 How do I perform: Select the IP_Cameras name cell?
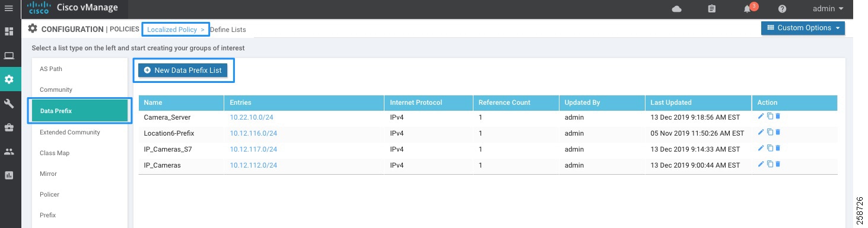coord(162,166)
